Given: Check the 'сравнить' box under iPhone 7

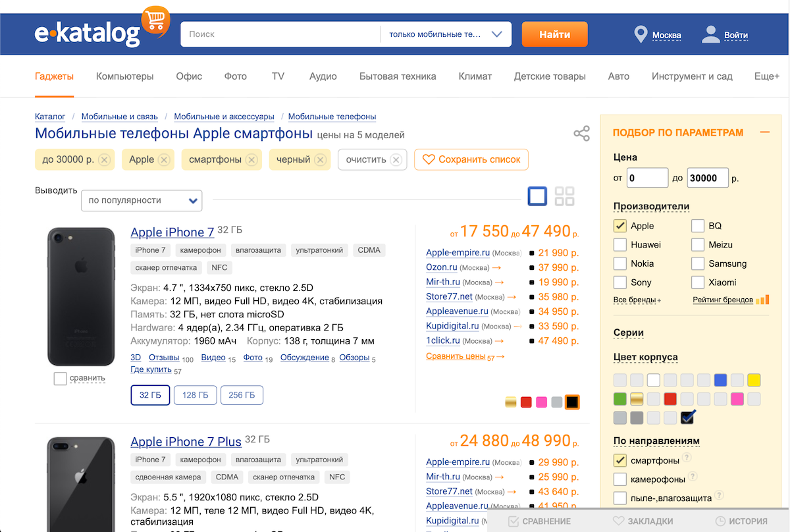Looking at the screenshot, I should tap(61, 379).
